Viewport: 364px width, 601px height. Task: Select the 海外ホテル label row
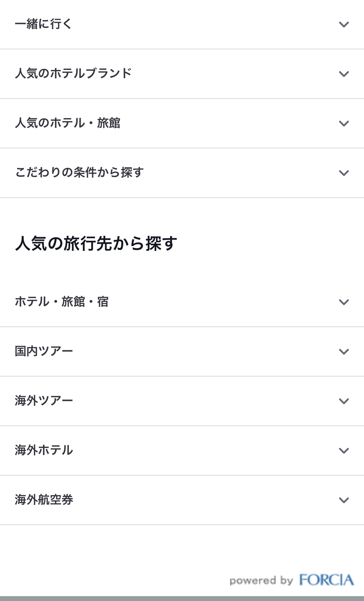tap(44, 450)
